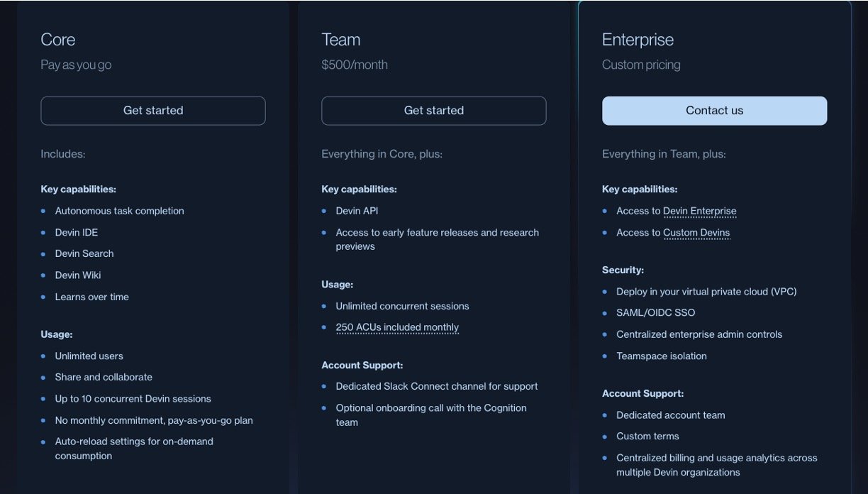Image resolution: width=868 pixels, height=494 pixels.
Task: Click the Autonomous task completion item
Action: click(x=119, y=211)
